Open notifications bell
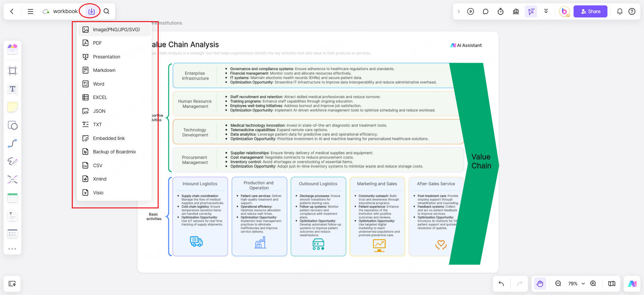644x295 pixels. point(620,11)
